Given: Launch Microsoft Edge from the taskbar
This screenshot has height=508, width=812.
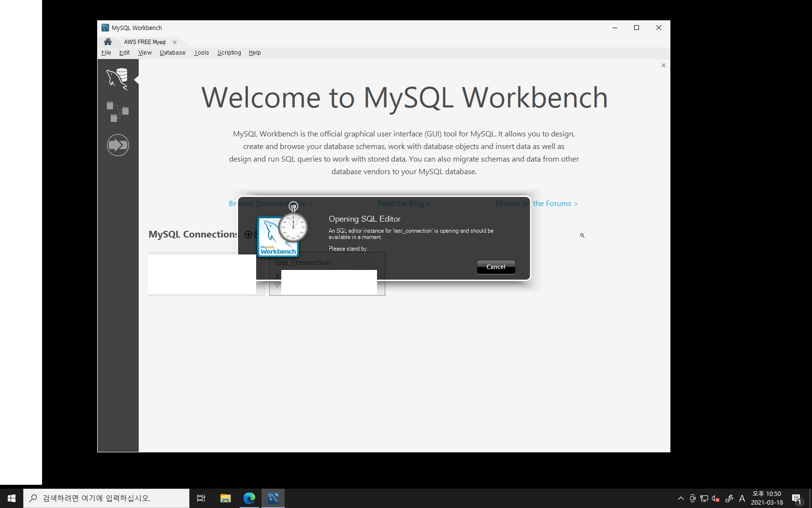Looking at the screenshot, I should click(x=249, y=498).
